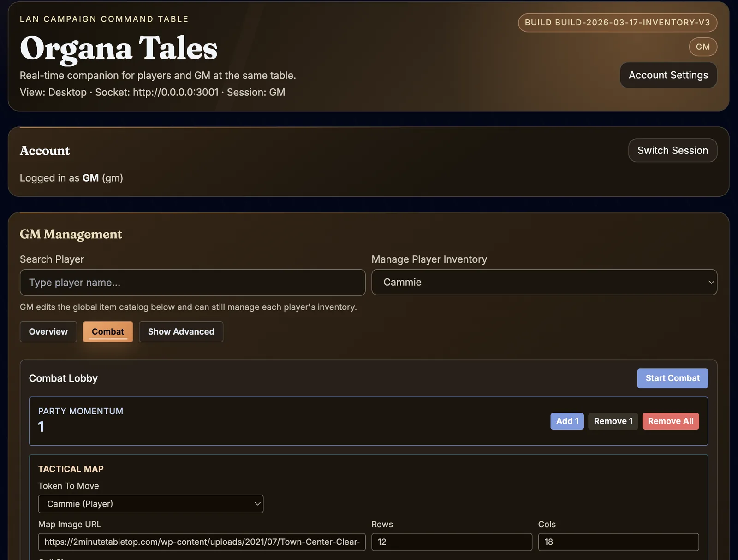This screenshot has height=560, width=738.
Task: Click the 'Search Player' field label
Action: click(52, 259)
